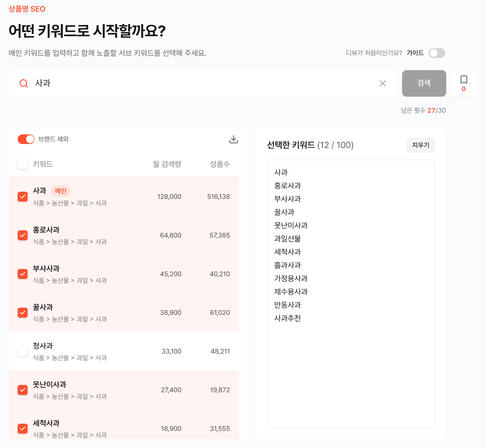The height and width of the screenshot is (448, 486).
Task: Select 제수용사과 in the selected keywords list
Action: [291, 292]
